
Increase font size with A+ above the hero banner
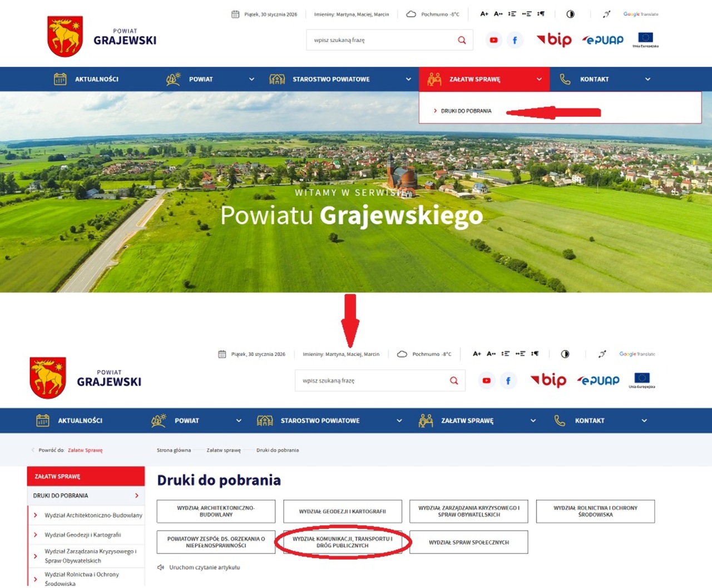484,14
